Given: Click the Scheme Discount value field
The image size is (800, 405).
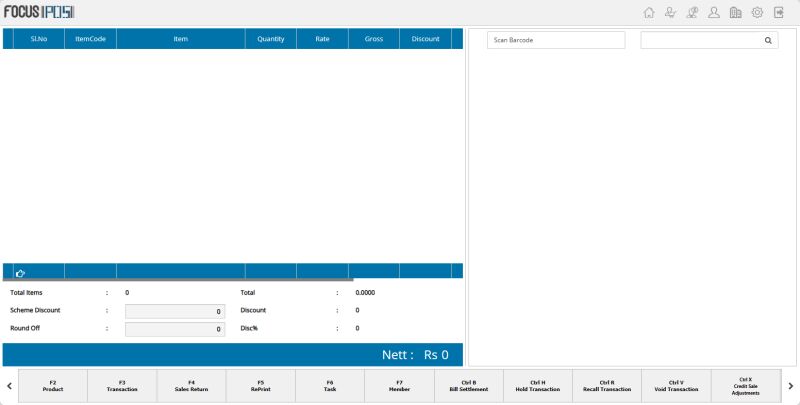Looking at the screenshot, I should pyautogui.click(x=174, y=312).
